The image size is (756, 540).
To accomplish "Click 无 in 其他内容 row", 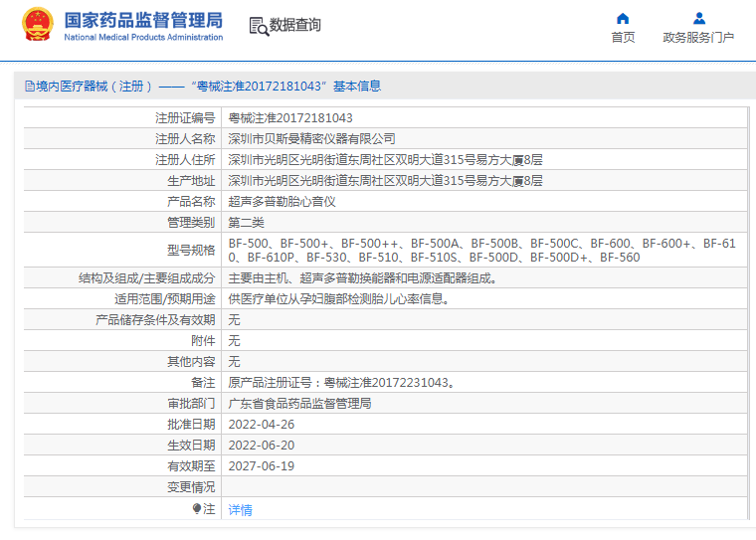I will (x=234, y=362).
